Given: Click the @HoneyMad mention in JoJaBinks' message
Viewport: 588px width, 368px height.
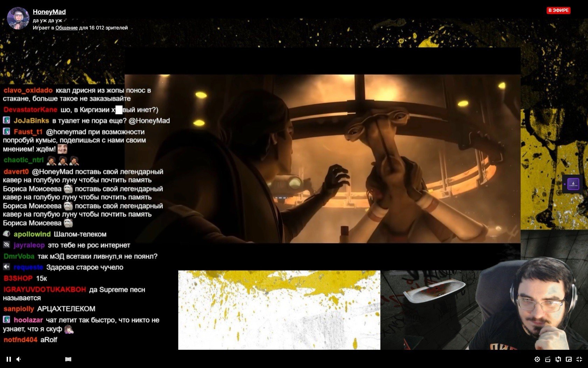Looking at the screenshot, I should click(x=149, y=121).
